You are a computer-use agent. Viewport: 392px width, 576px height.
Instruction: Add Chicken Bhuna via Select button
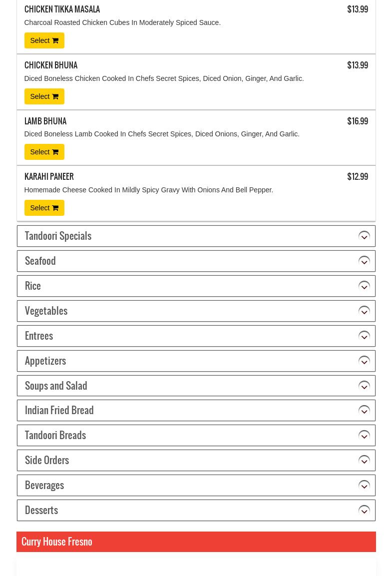coord(44,96)
